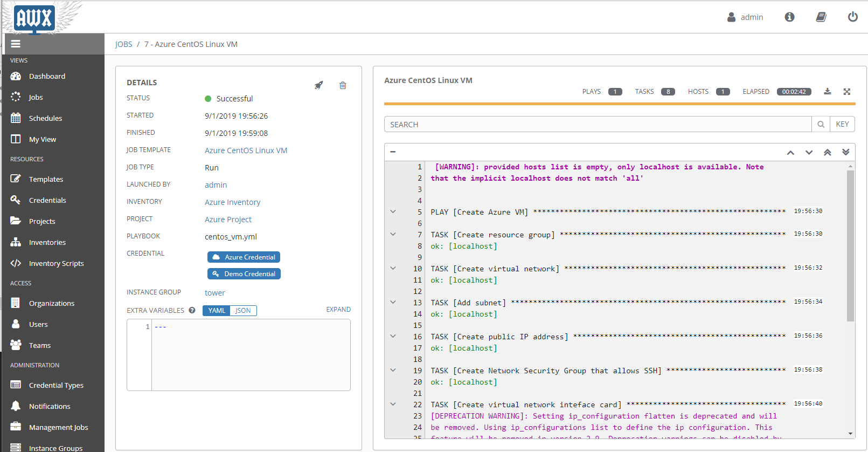Click the Management Jobs briefcase icon

point(16,427)
